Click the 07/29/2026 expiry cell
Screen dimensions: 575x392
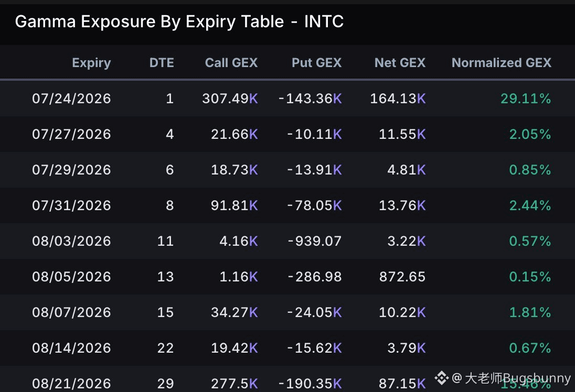point(71,170)
